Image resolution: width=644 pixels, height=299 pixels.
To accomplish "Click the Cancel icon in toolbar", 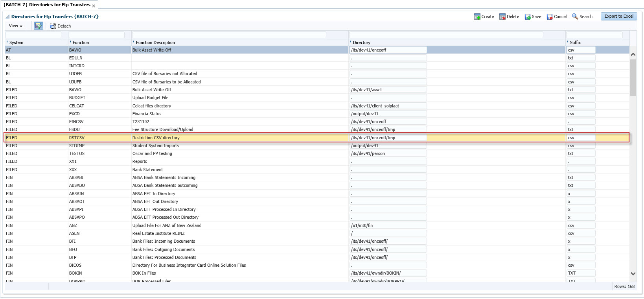I will point(549,17).
